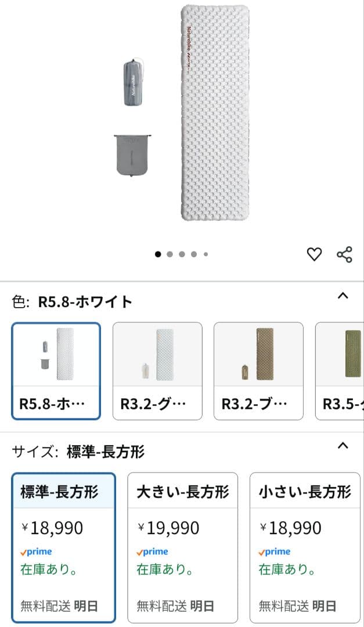The image size is (364, 627).
Task: Click the fourth carousel dot
Action: point(193,254)
